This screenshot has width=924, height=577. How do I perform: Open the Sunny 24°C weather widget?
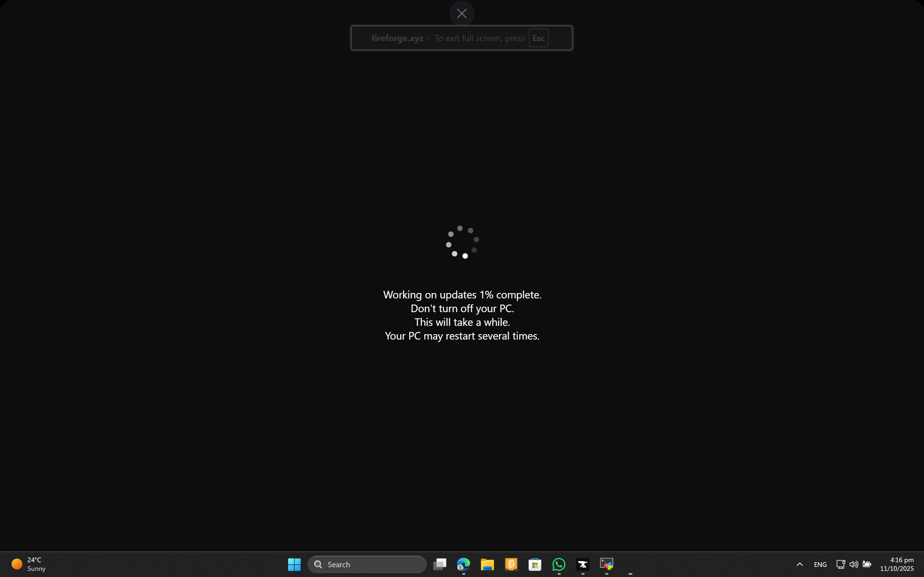29,564
